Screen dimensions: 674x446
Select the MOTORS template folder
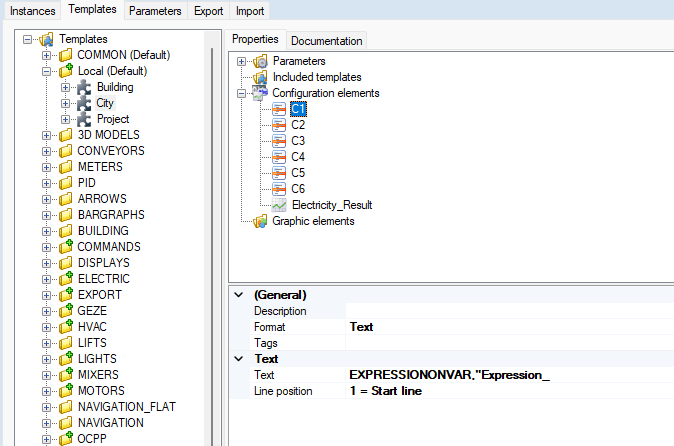click(x=102, y=391)
